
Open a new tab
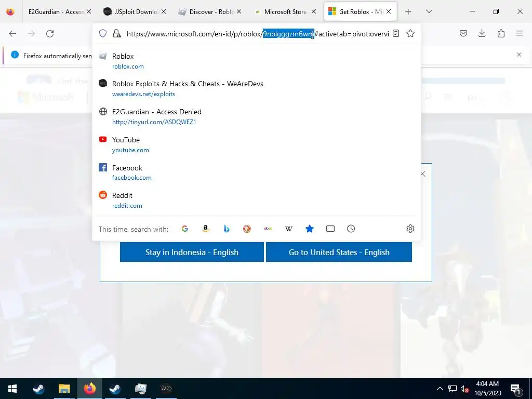coord(408,12)
